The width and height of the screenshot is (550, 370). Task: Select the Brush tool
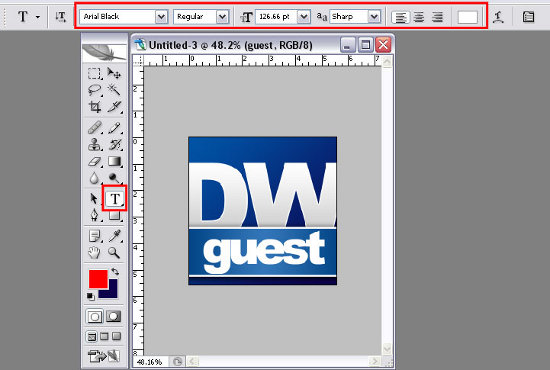(x=114, y=128)
